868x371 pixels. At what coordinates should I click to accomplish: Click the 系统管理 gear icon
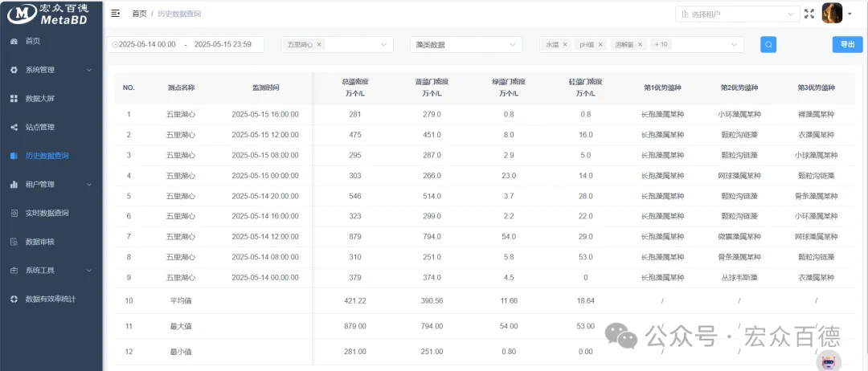[x=14, y=70]
